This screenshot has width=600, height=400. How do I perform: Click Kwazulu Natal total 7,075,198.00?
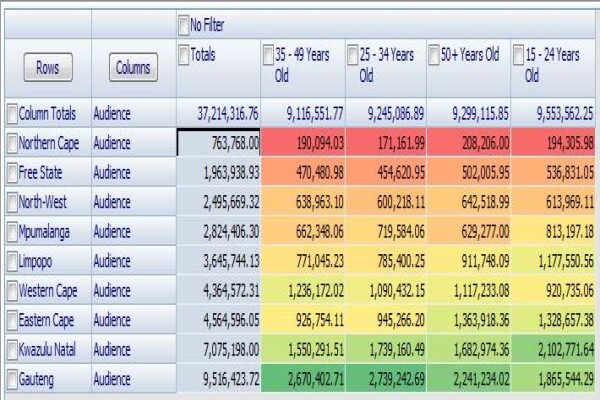[x=218, y=349]
